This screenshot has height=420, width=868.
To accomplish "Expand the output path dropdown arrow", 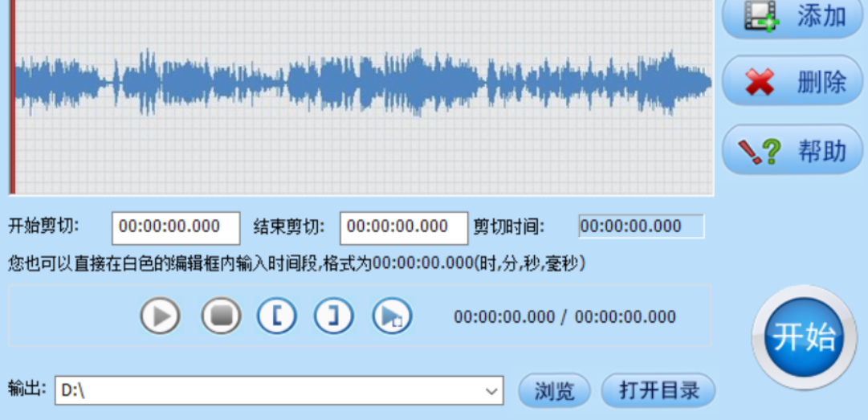I will click(x=491, y=391).
